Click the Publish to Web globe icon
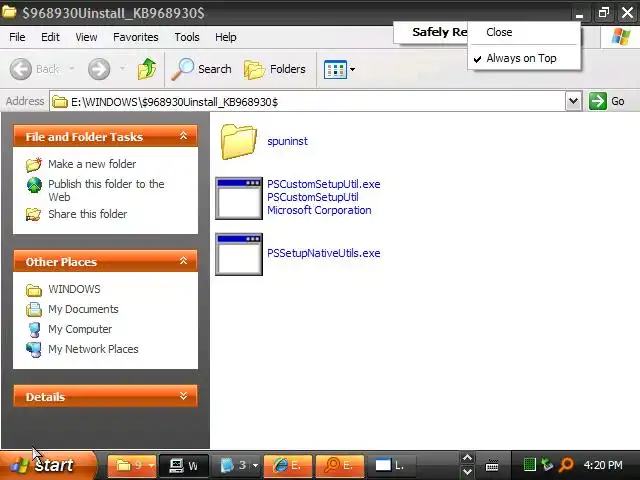This screenshot has width=640, height=480. pyautogui.click(x=34, y=185)
